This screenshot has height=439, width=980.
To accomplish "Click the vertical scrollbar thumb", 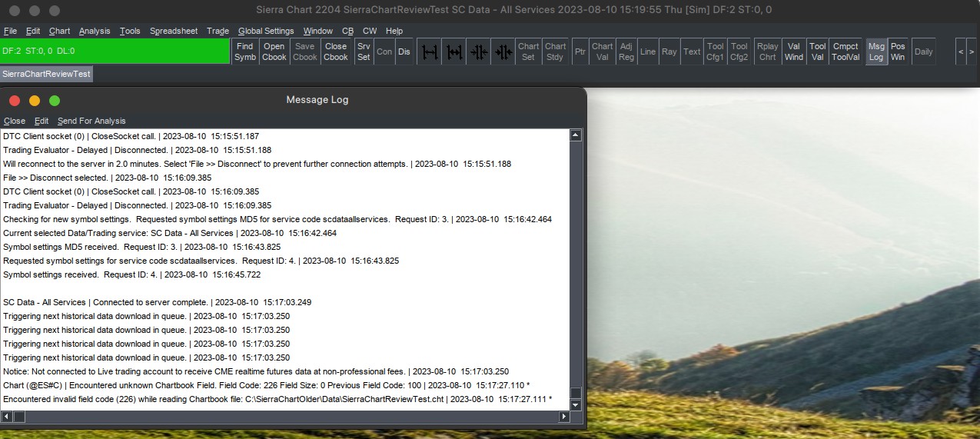I will coord(576,393).
